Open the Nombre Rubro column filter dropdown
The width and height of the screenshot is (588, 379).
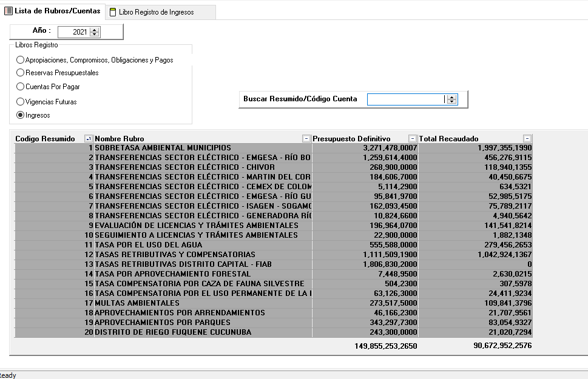click(x=306, y=139)
